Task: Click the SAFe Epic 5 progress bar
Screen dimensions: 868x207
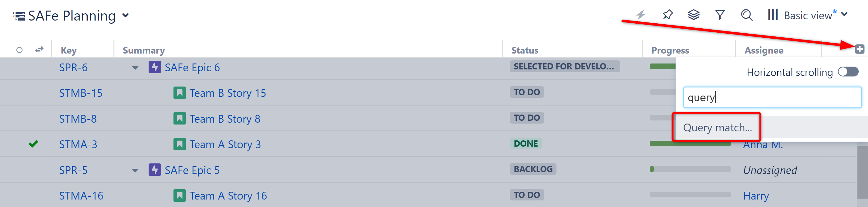Action: [x=690, y=169]
